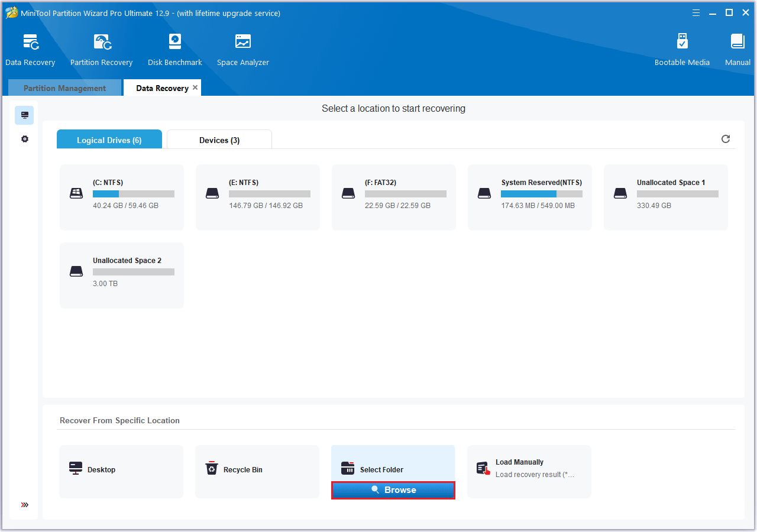Start the Space Analyzer tool
This screenshot has width=757, height=532.
[242, 50]
